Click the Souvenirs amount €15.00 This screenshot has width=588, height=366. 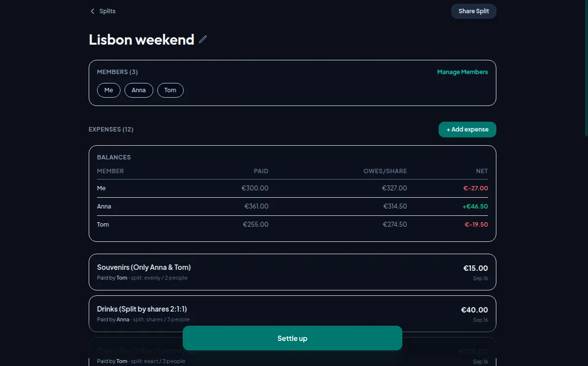[476, 268]
